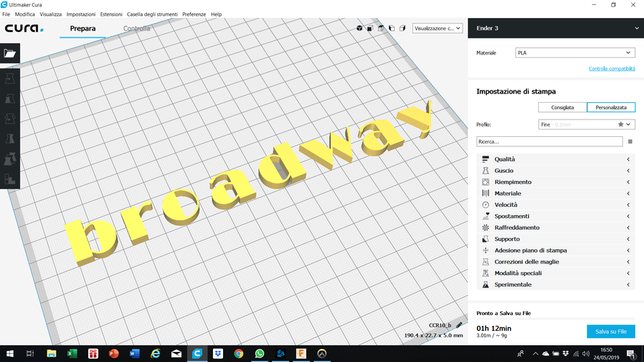Open Task View on the taskbar
644x362 pixels.
pos(30,353)
